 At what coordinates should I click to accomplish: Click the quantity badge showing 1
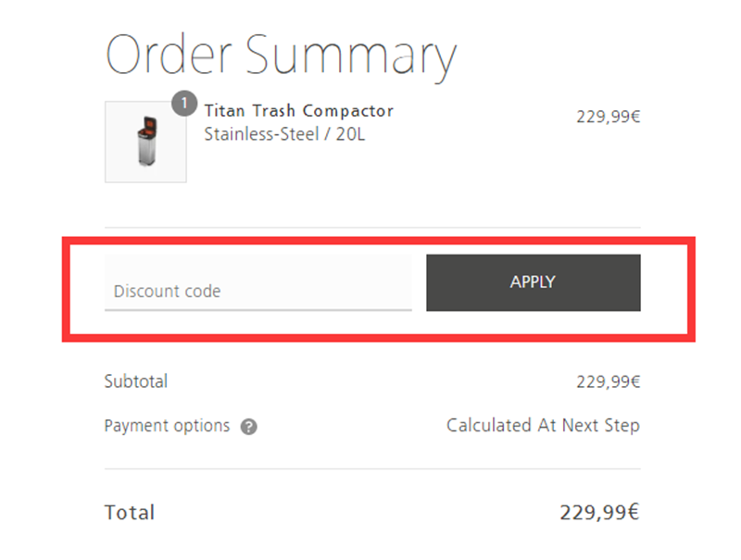click(x=184, y=103)
